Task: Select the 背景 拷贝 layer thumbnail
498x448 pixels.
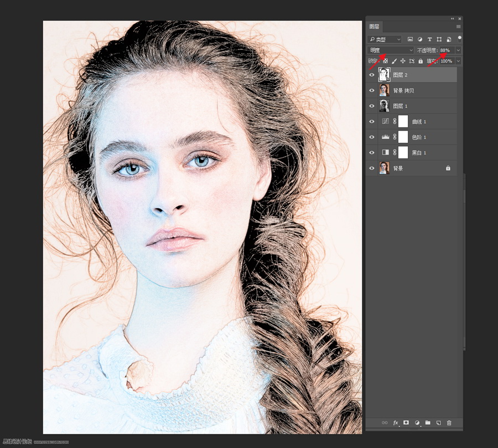Action: [x=385, y=90]
